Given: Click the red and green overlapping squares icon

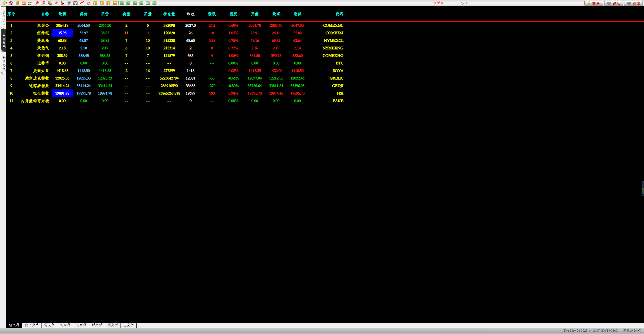Looking at the screenshot, I should click(50, 3).
